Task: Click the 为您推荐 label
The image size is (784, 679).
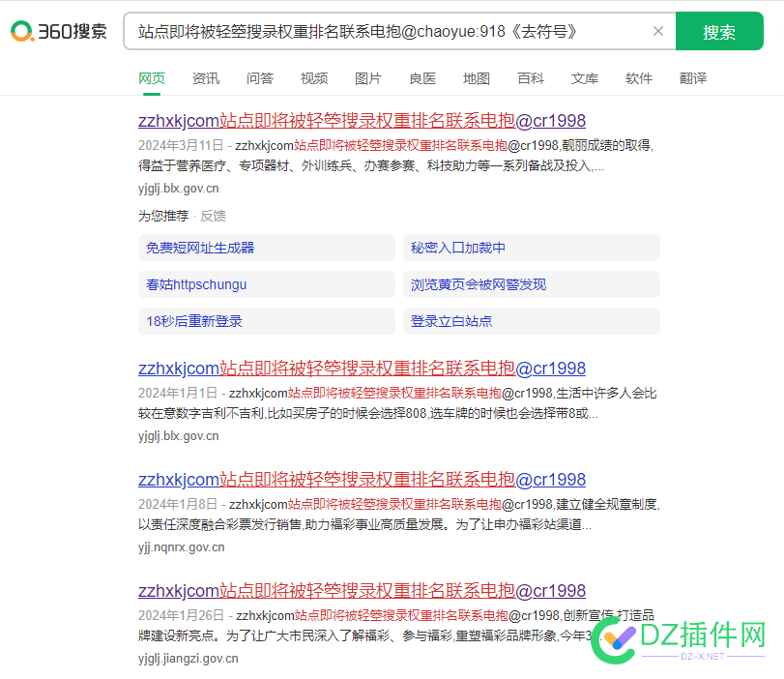Action: [x=163, y=216]
